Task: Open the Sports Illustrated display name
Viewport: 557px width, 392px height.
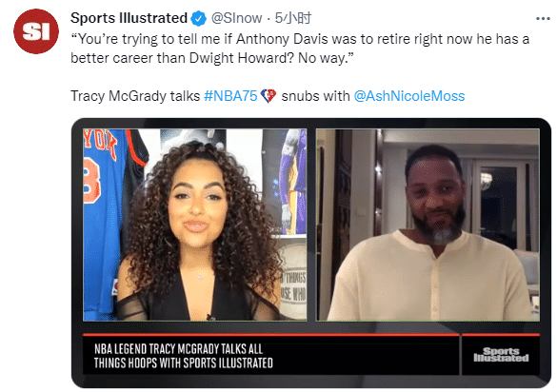Action: 129,18
